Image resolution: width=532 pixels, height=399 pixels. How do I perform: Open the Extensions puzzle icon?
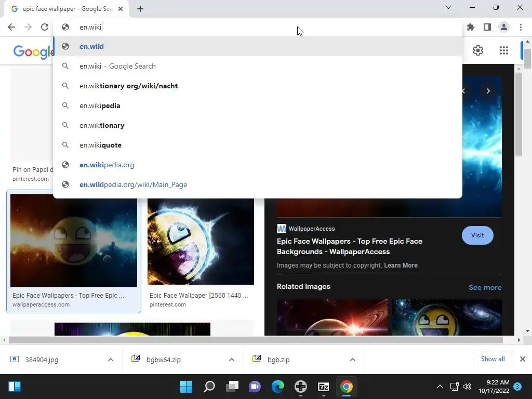[471, 27]
